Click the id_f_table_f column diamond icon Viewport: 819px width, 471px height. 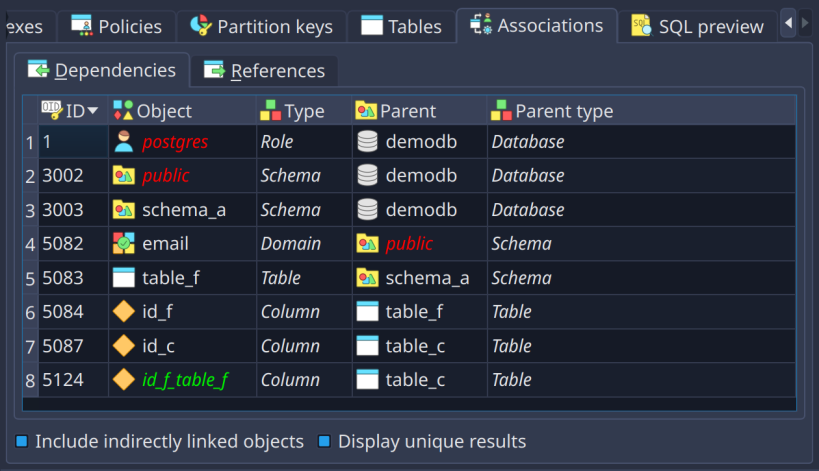[x=124, y=380]
